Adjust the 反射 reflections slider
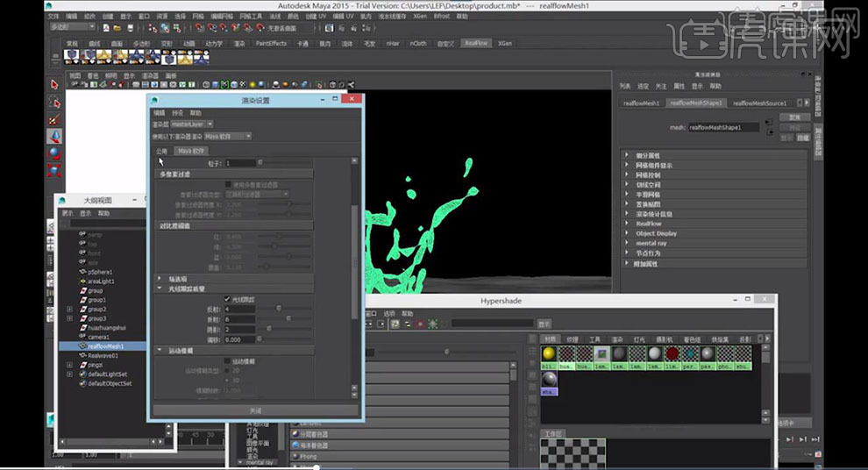 tap(279, 309)
